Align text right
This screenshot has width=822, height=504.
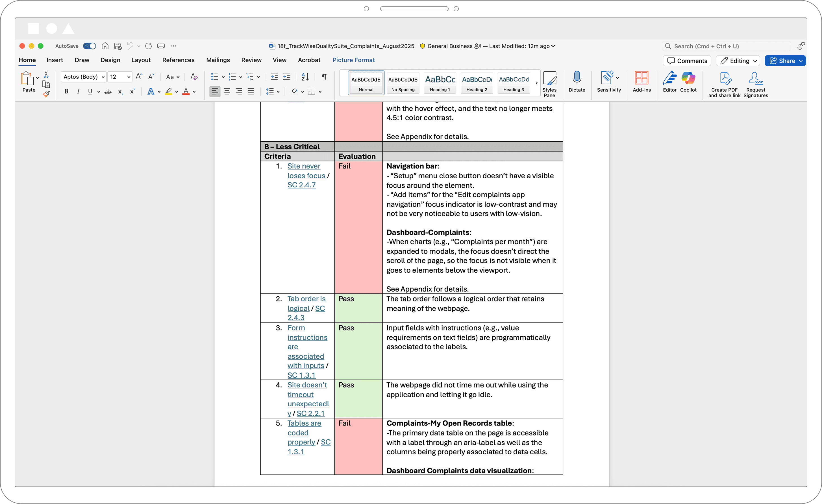(x=239, y=91)
